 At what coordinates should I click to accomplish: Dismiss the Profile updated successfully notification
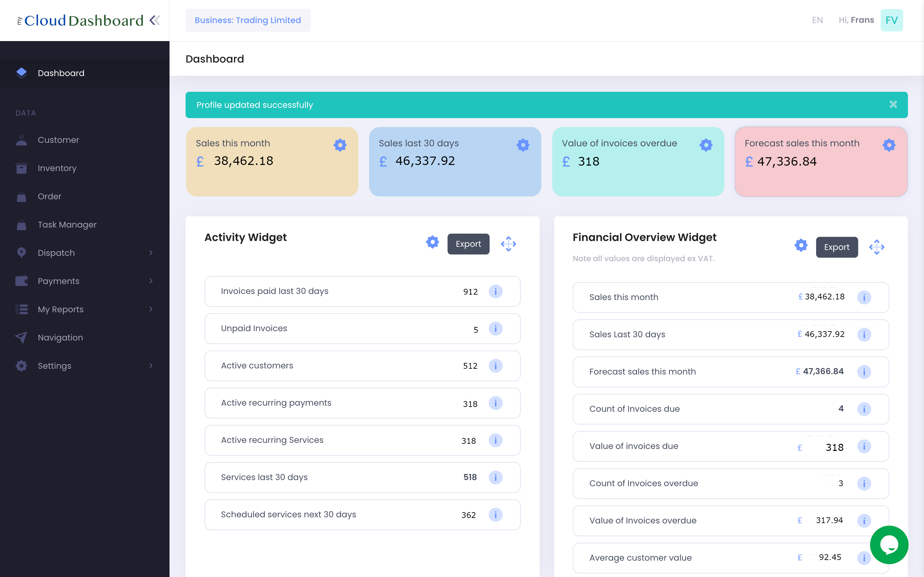[893, 104]
